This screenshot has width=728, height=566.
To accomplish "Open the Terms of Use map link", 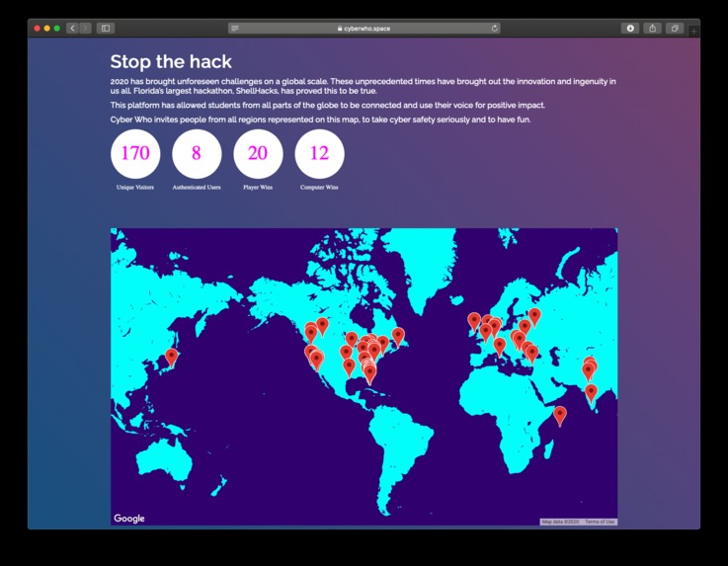I will coord(600,522).
